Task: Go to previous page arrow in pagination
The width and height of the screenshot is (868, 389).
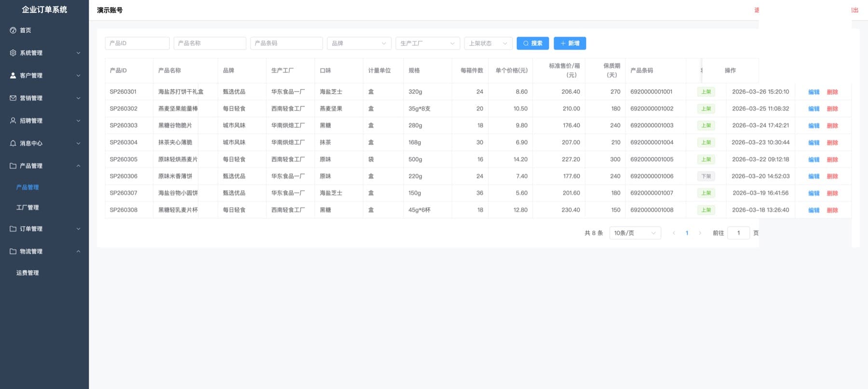Action: click(674, 233)
